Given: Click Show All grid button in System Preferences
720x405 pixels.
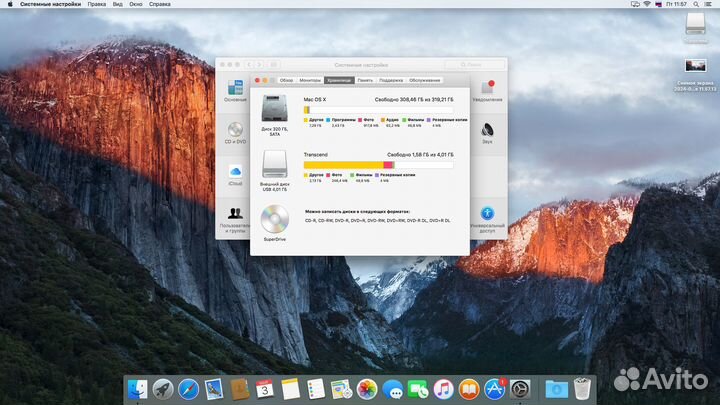Looking at the screenshot, I should (x=273, y=65).
